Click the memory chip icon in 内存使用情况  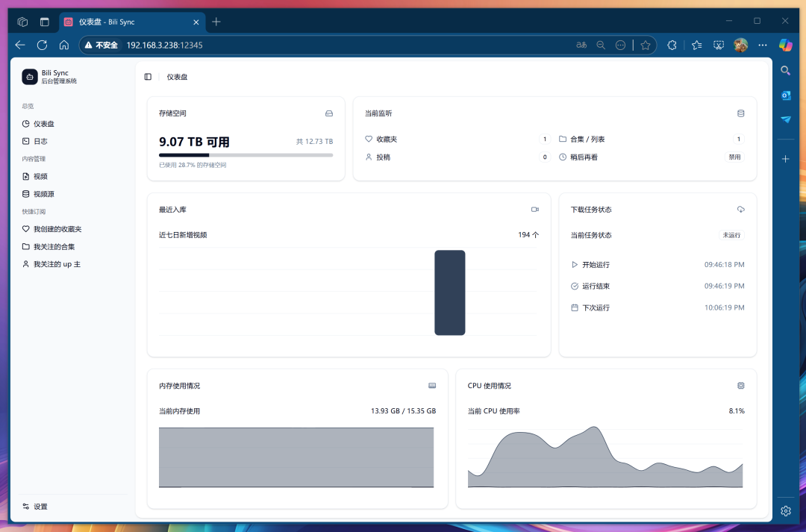point(432,386)
